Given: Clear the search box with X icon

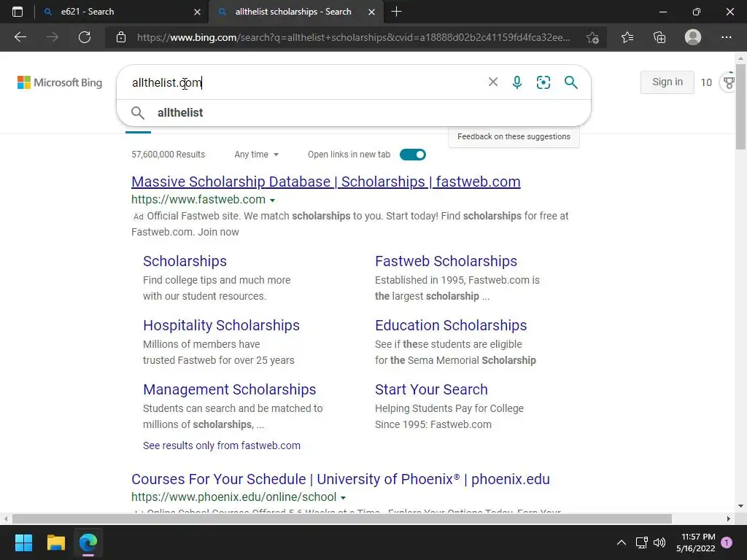Looking at the screenshot, I should (x=493, y=82).
